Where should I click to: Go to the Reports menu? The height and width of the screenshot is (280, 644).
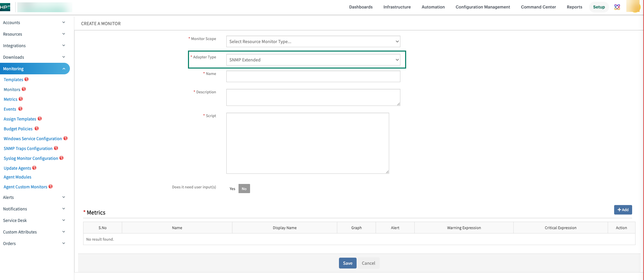click(574, 7)
